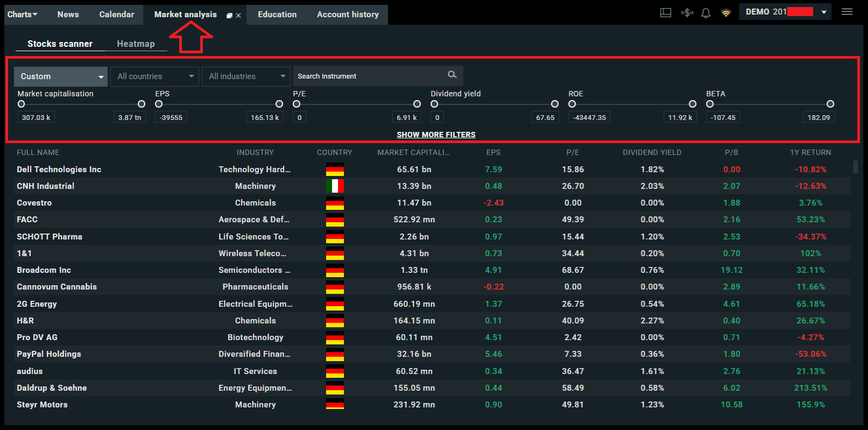Close the Market analysis tab
Screen dimensions: 868x430
[x=238, y=16]
